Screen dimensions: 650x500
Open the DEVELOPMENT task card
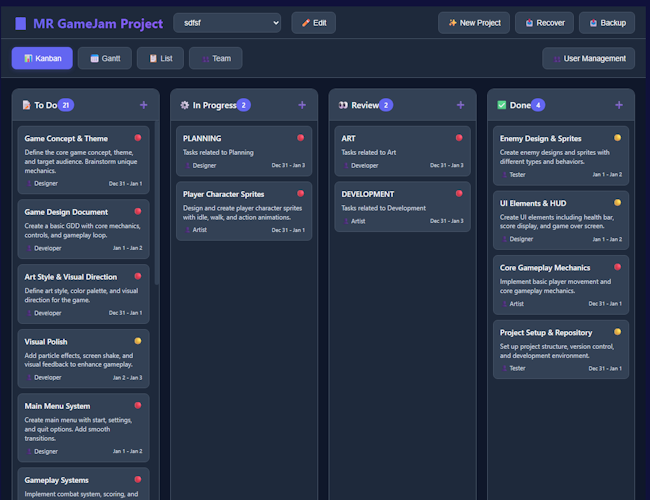coord(403,207)
